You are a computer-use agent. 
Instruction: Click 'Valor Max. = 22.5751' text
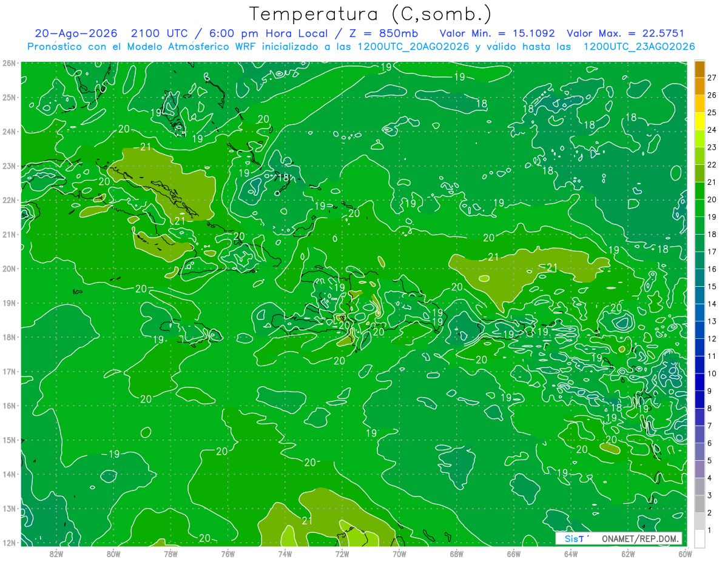pos(625,33)
